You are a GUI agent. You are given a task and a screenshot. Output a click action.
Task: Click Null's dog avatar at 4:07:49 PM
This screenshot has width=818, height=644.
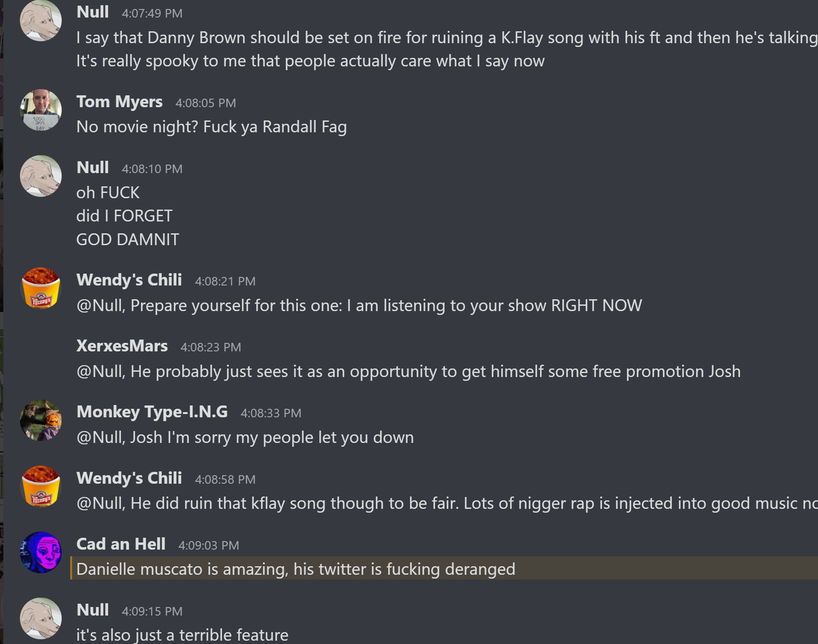click(41, 20)
